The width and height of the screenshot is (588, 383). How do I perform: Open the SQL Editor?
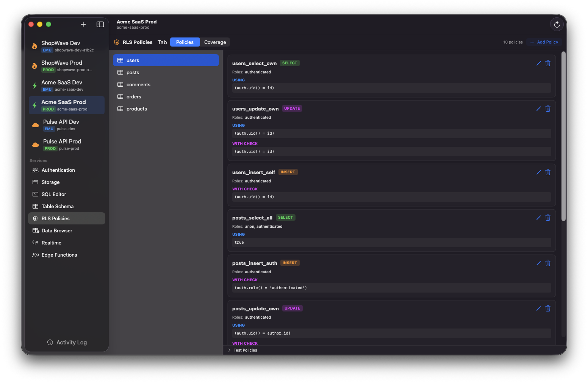pos(53,194)
